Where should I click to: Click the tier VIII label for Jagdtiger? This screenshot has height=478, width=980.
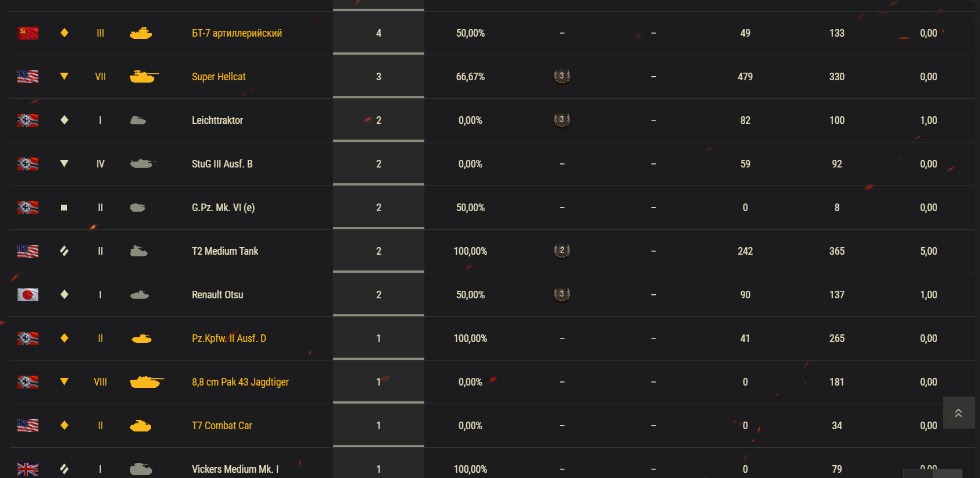tap(101, 382)
